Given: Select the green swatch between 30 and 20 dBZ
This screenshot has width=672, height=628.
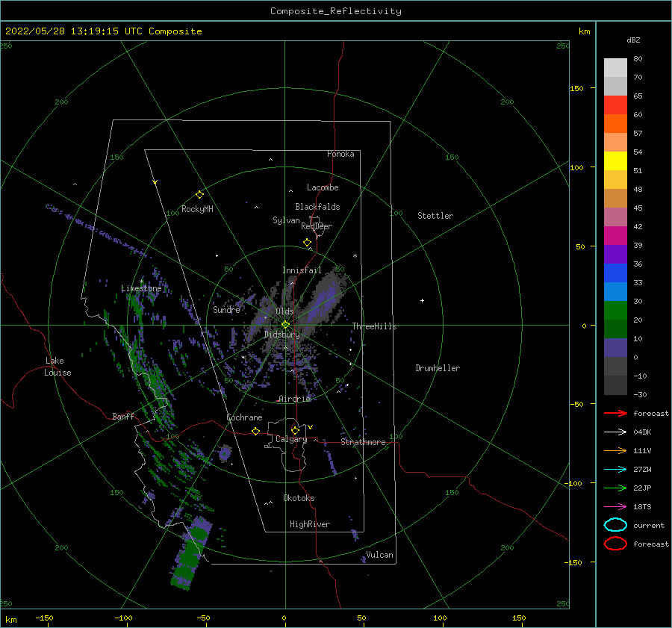Looking at the screenshot, I should pyautogui.click(x=615, y=311).
